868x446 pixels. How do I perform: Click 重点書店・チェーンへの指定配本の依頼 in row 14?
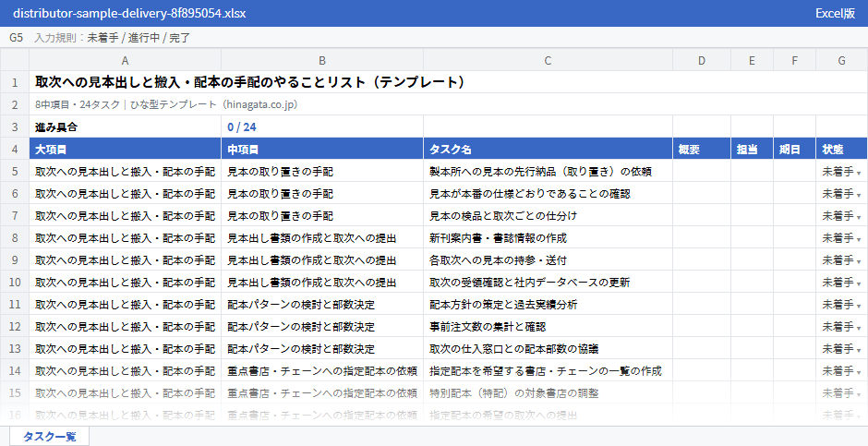[x=322, y=371]
